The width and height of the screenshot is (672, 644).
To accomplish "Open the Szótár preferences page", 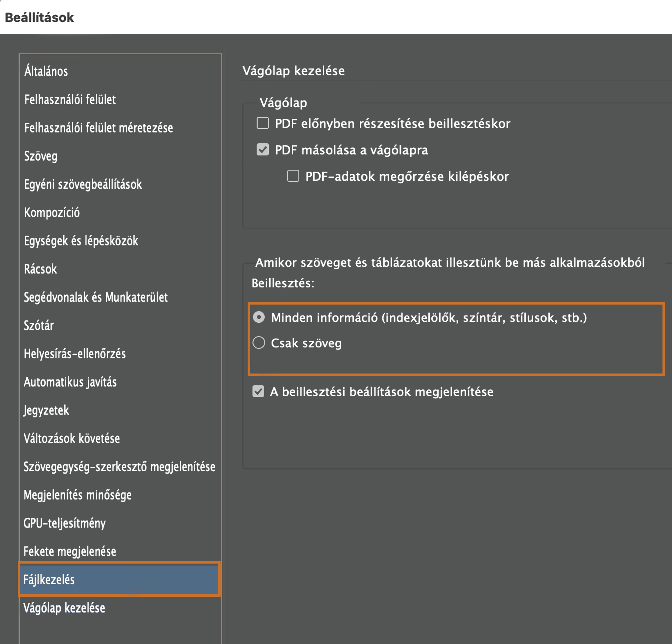I will coord(39,325).
